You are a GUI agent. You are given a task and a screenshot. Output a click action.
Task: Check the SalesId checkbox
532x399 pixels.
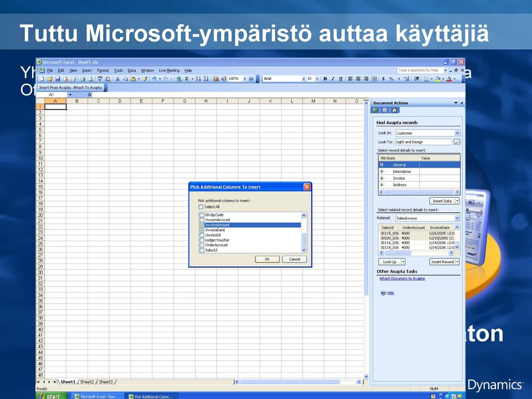[x=202, y=250]
